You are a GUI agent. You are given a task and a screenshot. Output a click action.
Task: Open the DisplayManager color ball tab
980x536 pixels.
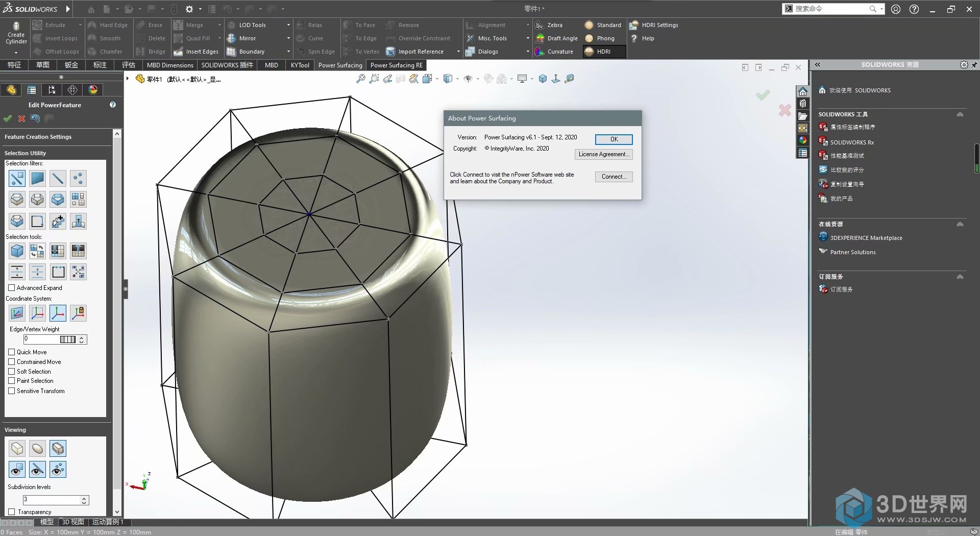pyautogui.click(x=93, y=90)
